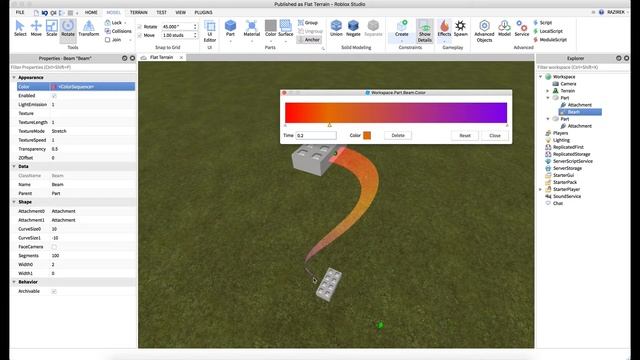Click the keypoint Time field

point(316,136)
